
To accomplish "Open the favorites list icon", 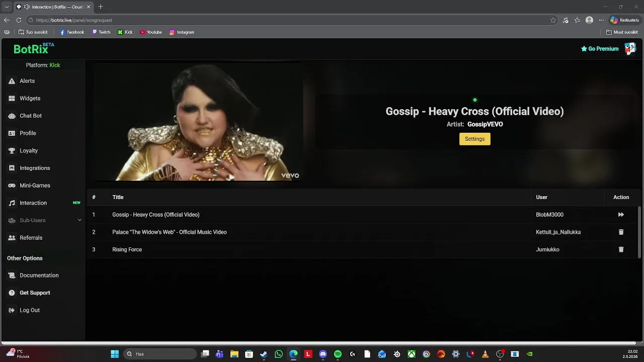I will click(x=578, y=20).
